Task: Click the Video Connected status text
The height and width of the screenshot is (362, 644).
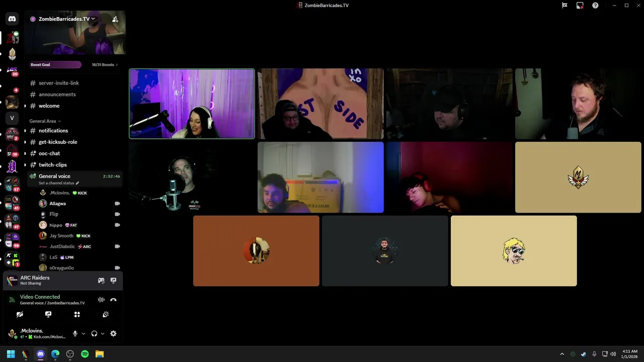Action: (40, 297)
